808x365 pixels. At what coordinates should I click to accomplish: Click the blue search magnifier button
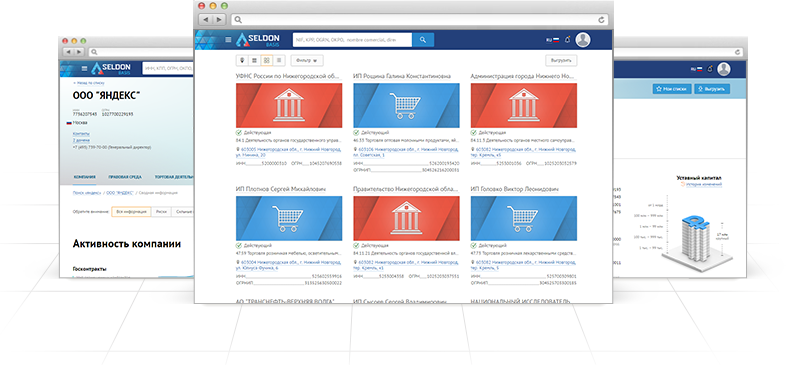point(423,40)
